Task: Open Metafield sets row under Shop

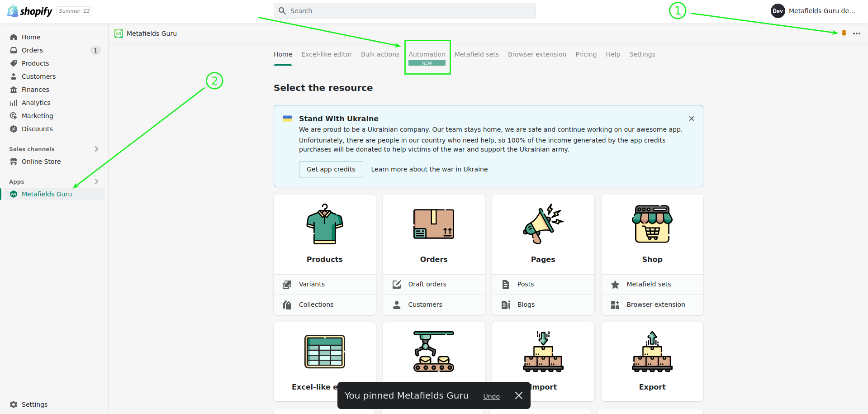Action: (x=652, y=284)
